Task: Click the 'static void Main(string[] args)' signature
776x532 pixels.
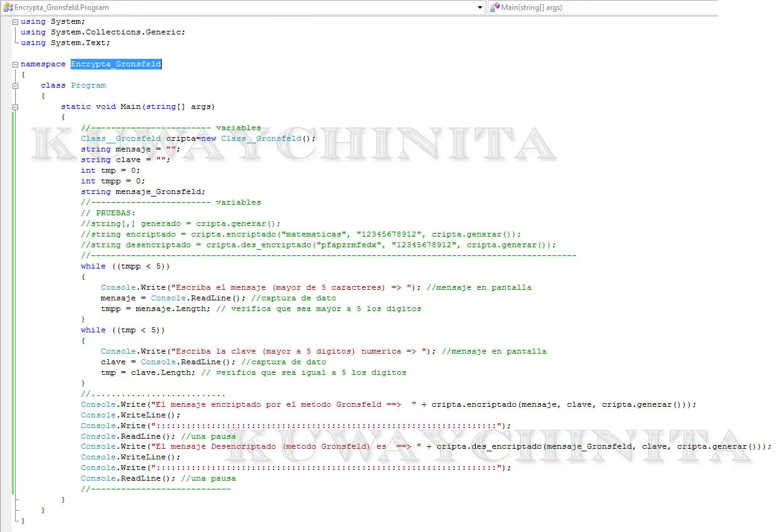Action: coord(138,106)
